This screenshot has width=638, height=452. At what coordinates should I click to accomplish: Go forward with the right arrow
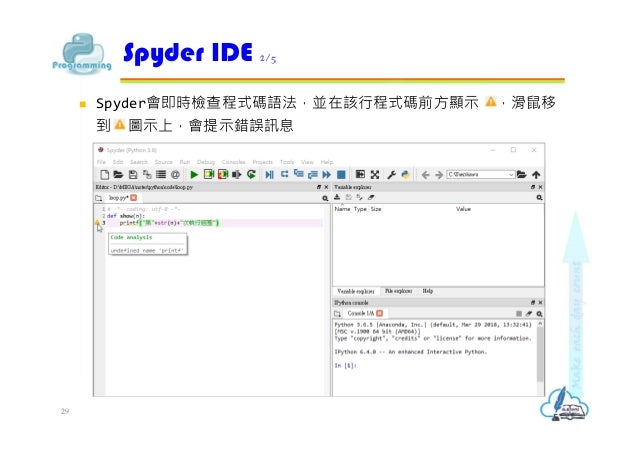(439, 175)
